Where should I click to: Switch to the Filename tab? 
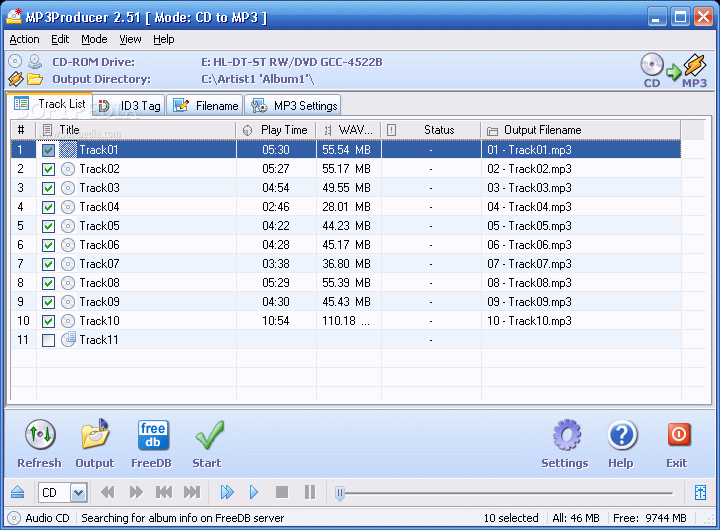coord(205,106)
